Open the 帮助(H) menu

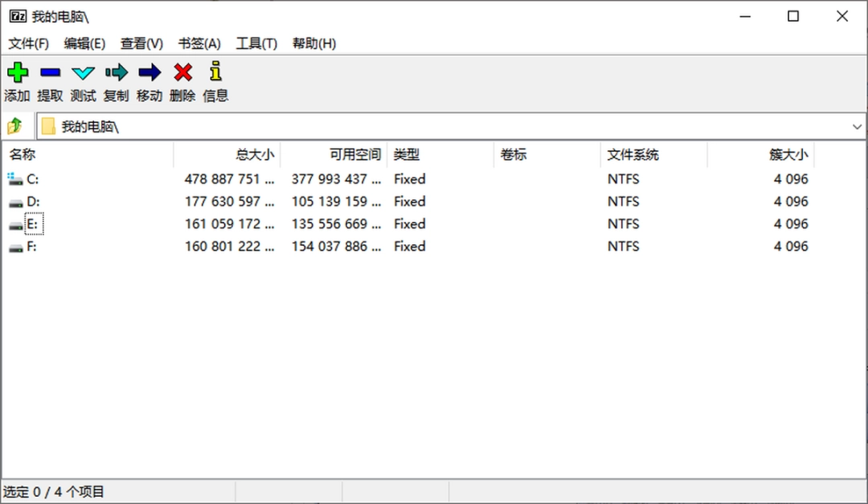pyautogui.click(x=313, y=43)
